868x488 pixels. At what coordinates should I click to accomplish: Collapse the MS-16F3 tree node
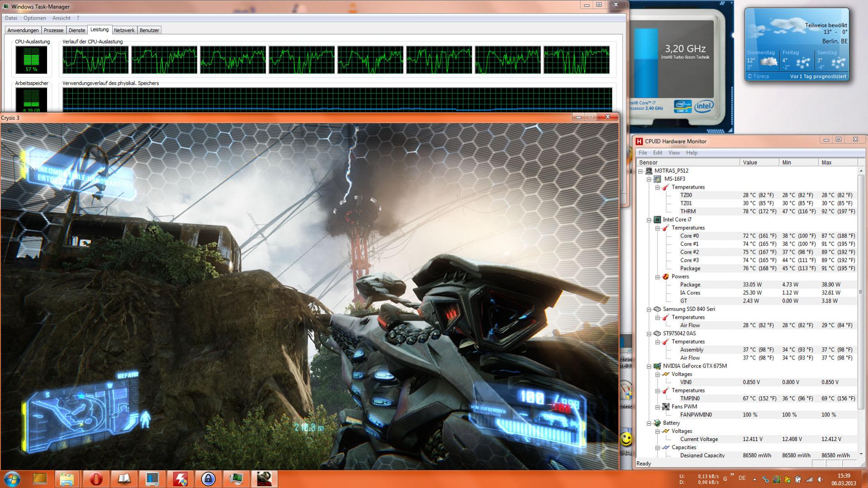click(649, 180)
